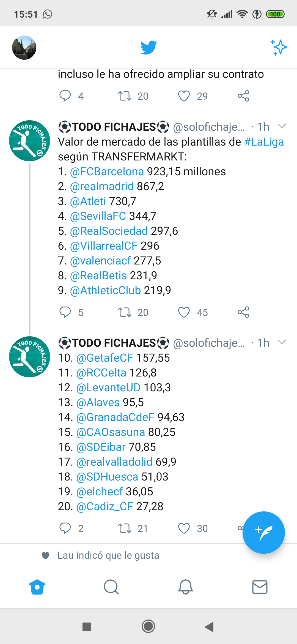Like the tweet with 29 likes
297x644 pixels.
click(184, 96)
